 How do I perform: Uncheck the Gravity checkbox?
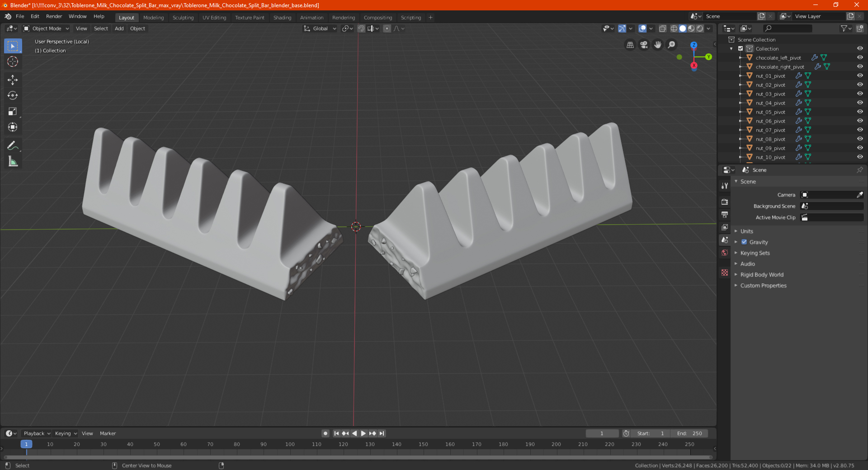click(x=744, y=242)
